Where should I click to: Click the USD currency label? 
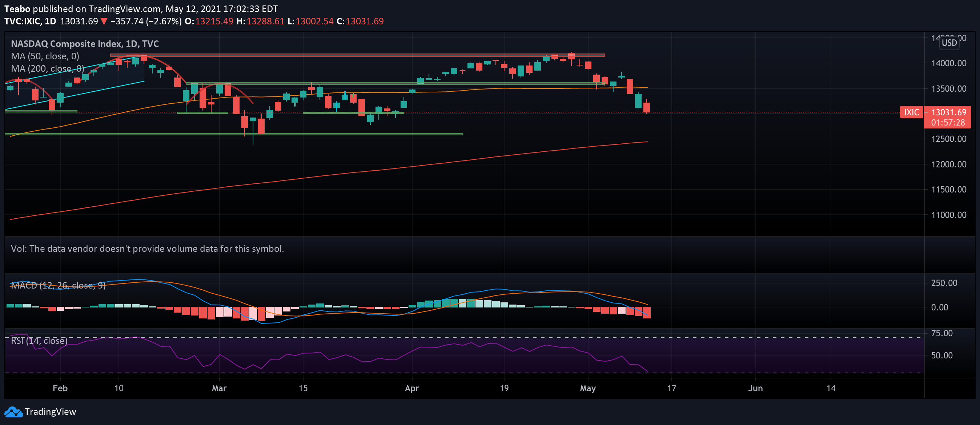pyautogui.click(x=949, y=43)
